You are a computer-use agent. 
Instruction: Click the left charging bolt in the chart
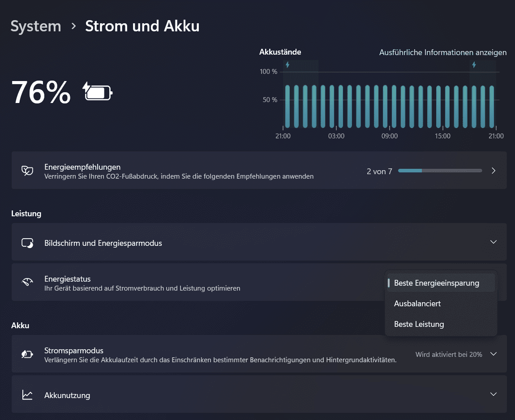click(288, 64)
